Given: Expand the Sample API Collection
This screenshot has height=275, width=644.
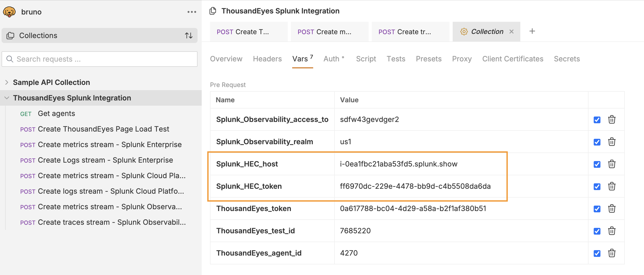Looking at the screenshot, I should click(7, 82).
